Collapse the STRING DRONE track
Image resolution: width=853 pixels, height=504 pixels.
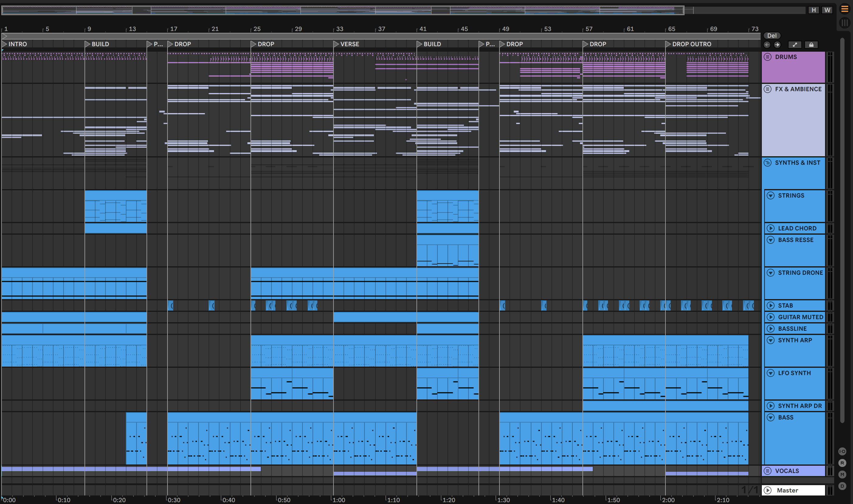click(771, 272)
